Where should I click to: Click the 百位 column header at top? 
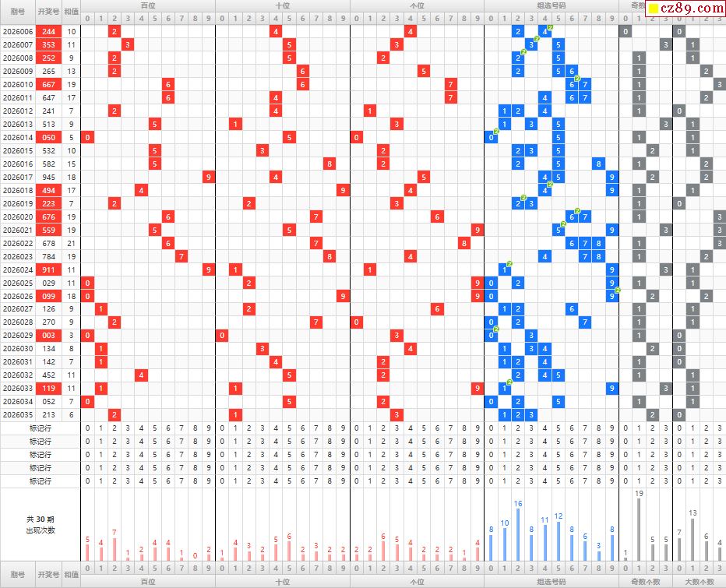click(x=147, y=5)
